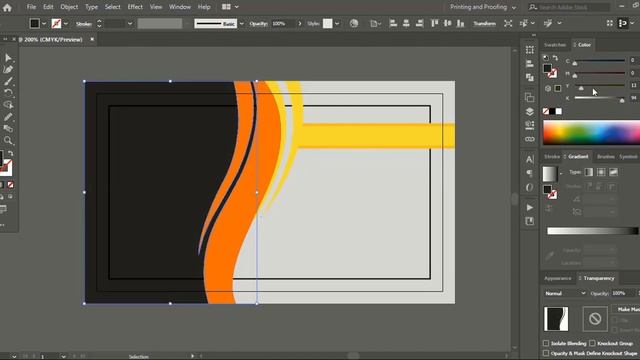Click the white swatch in Color panel
Viewport: 640px width, 360px height.
(x=559, y=111)
